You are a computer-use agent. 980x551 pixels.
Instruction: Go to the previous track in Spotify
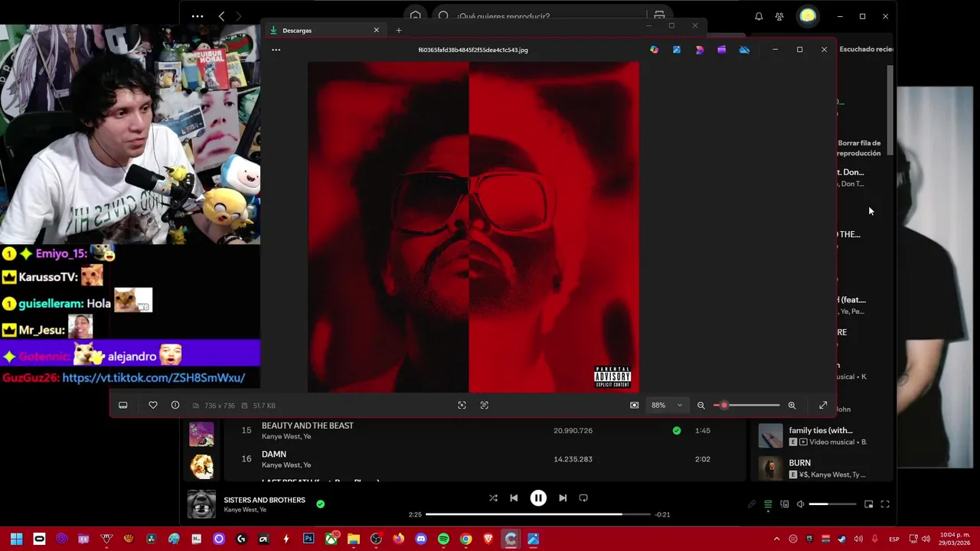pos(514,498)
